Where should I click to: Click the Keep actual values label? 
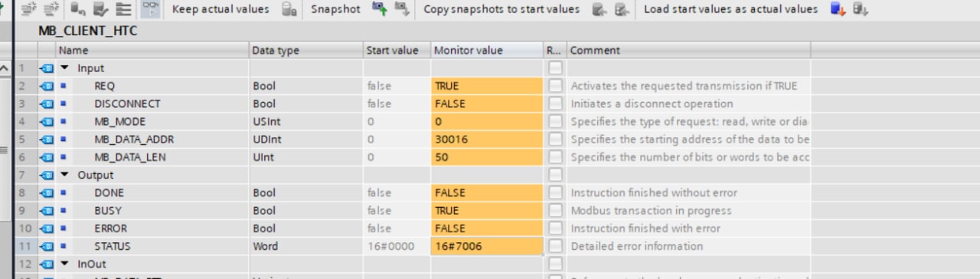tap(220, 9)
